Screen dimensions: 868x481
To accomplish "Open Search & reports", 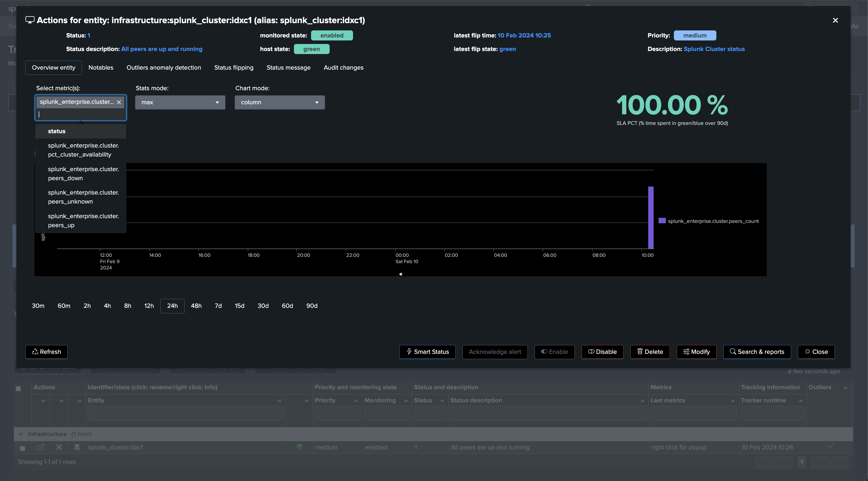I will [757, 352].
